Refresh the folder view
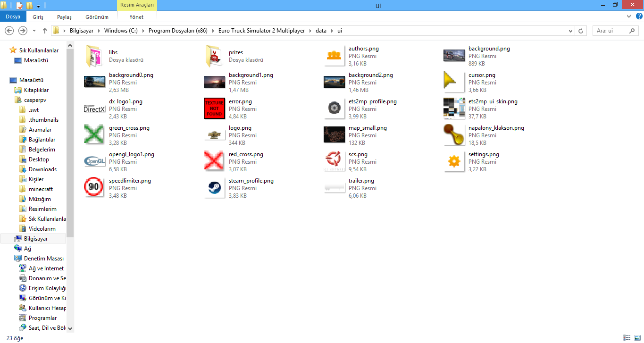This screenshot has width=644, height=343. [x=582, y=31]
